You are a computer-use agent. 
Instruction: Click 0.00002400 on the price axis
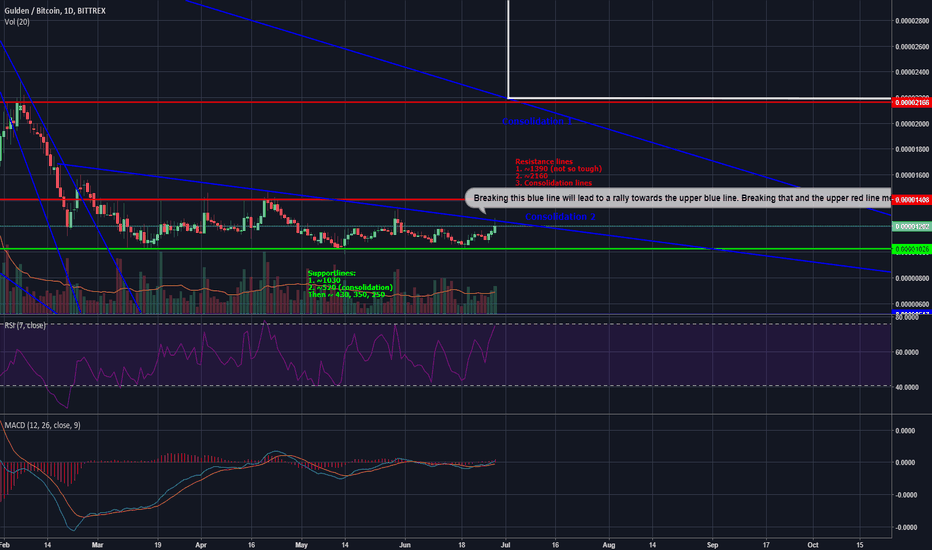pyautogui.click(x=912, y=73)
